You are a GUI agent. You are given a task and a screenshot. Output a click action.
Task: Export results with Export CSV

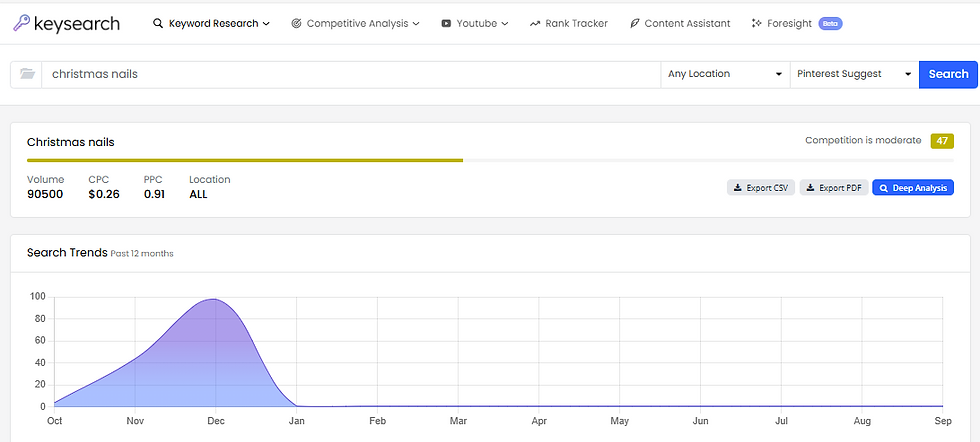(760, 187)
